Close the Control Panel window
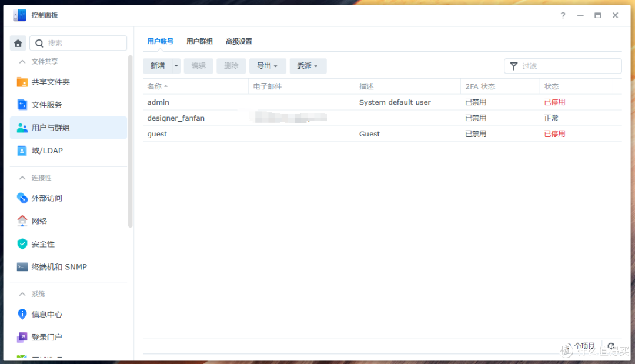635x364 pixels. tap(615, 15)
